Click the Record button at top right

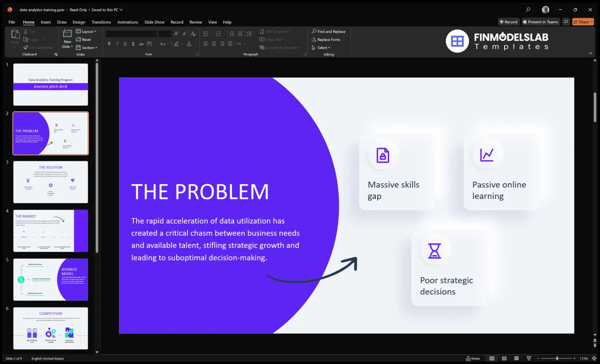point(508,22)
